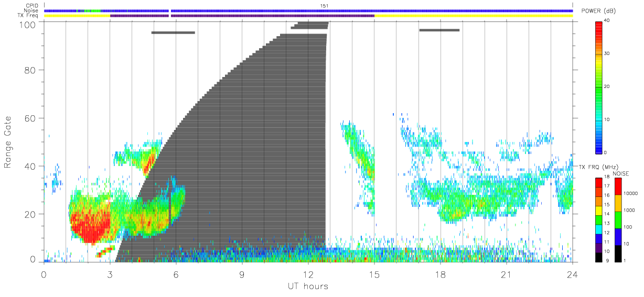
Task: Click x-axis tick label '12'
Action: click(308, 274)
